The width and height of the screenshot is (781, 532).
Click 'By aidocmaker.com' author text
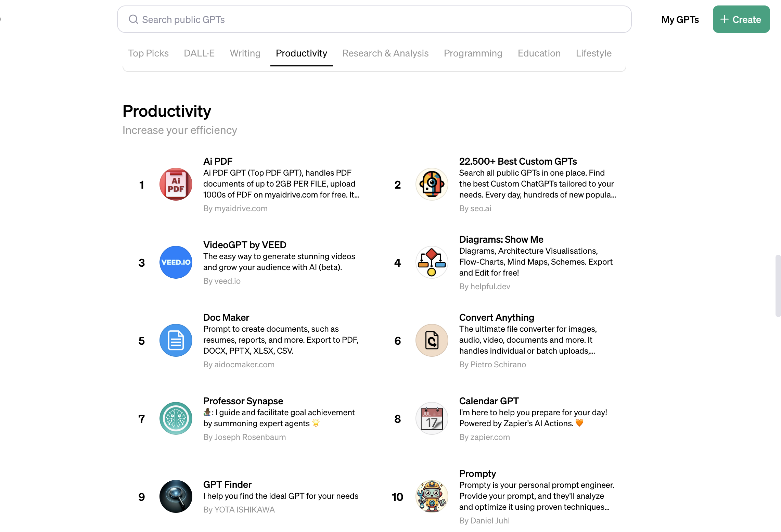pos(239,365)
